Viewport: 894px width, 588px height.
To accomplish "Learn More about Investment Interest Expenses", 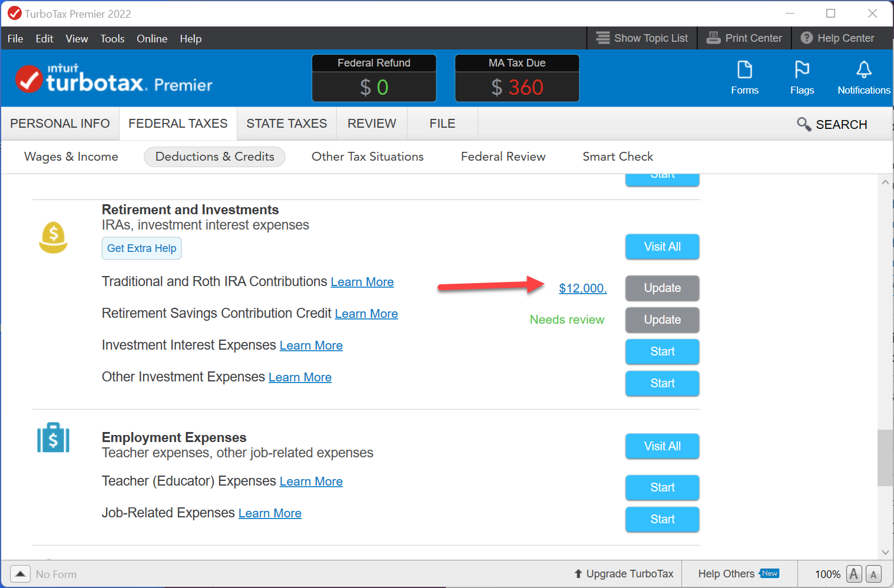I will [x=311, y=346].
